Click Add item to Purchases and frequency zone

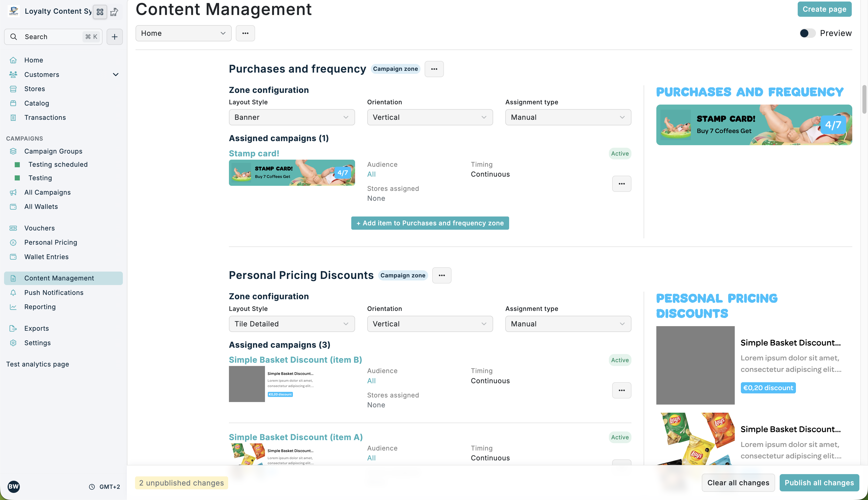430,223
